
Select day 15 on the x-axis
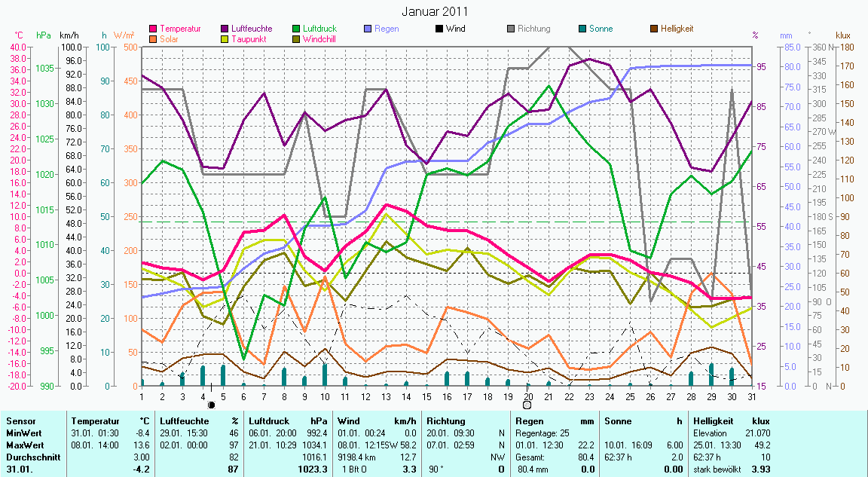pos(426,395)
